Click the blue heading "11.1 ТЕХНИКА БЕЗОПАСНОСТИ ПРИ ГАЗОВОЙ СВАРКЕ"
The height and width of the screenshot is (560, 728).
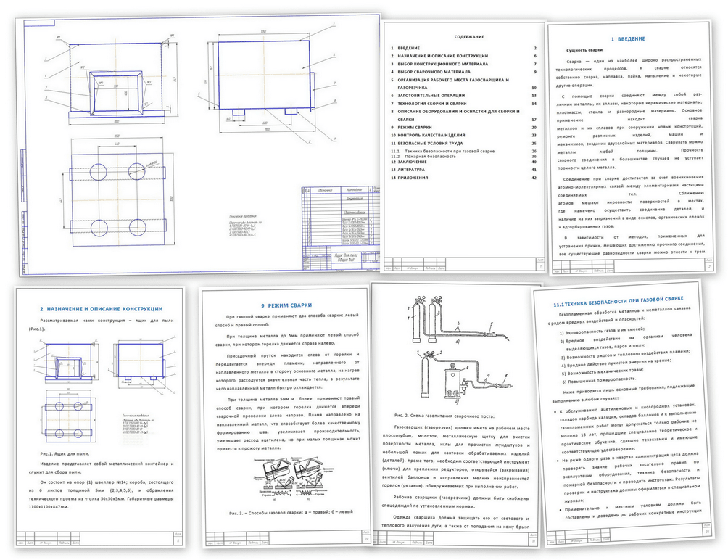(x=618, y=302)
